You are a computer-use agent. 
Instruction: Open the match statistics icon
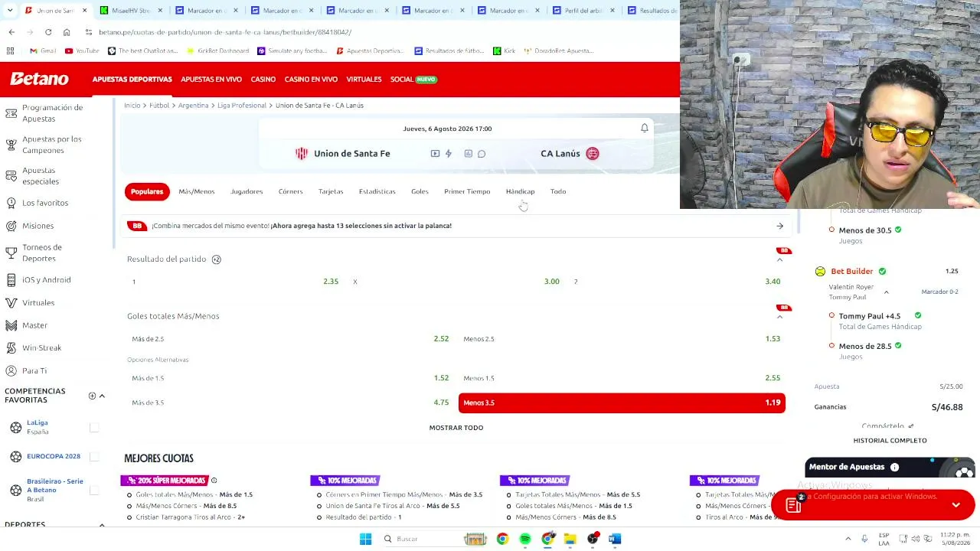tap(469, 154)
